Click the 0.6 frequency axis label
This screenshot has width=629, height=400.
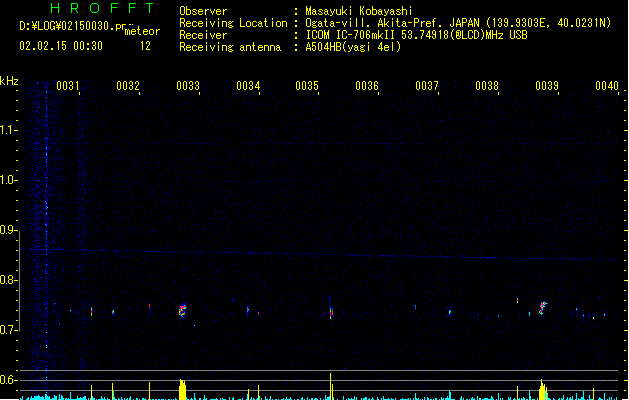point(8,380)
